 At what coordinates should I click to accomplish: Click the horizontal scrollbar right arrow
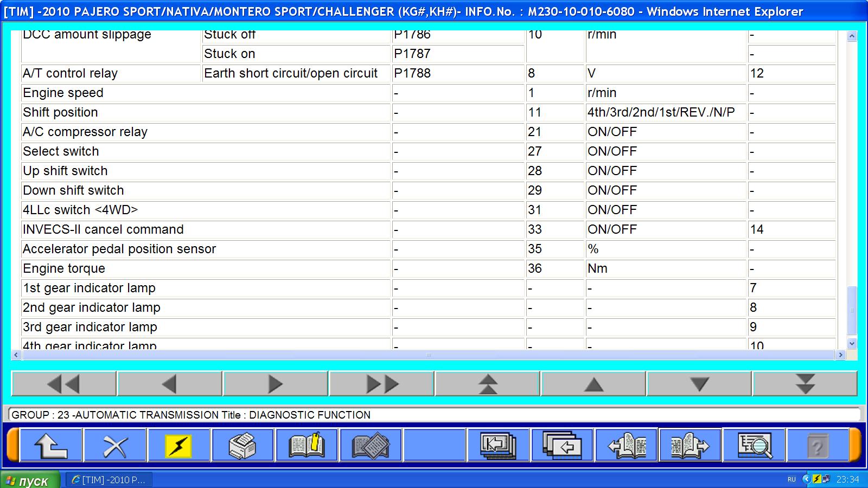coord(840,355)
